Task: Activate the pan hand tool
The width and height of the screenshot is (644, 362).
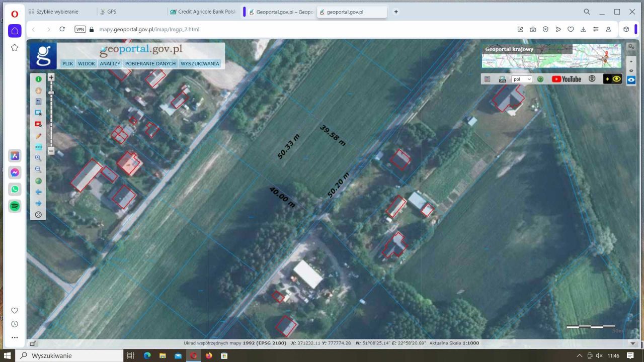Action: 38,90
